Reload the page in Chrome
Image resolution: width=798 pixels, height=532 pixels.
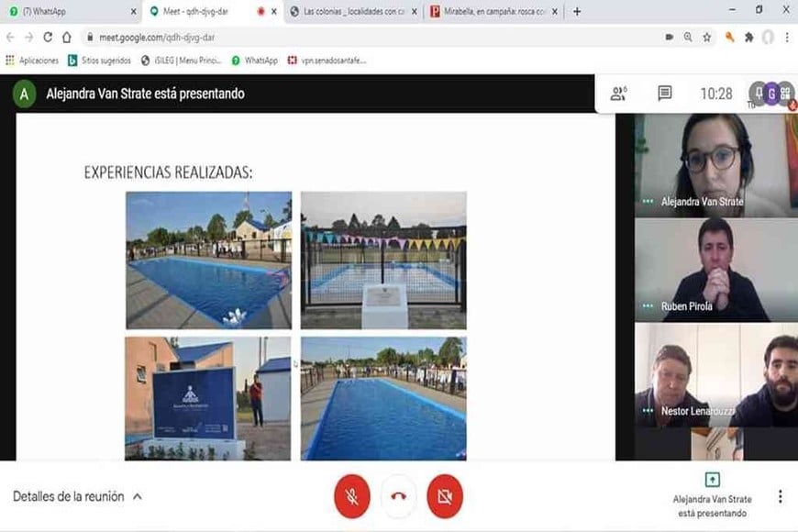point(47,38)
